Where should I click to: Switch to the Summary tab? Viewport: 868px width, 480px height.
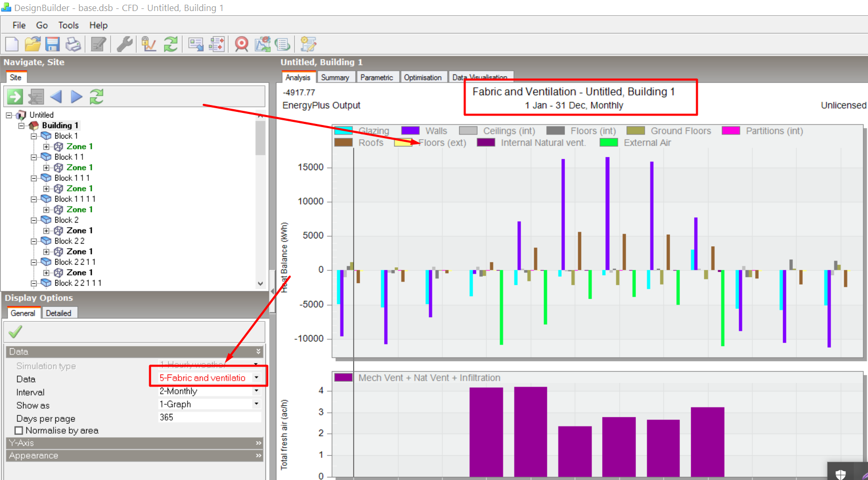pyautogui.click(x=335, y=77)
